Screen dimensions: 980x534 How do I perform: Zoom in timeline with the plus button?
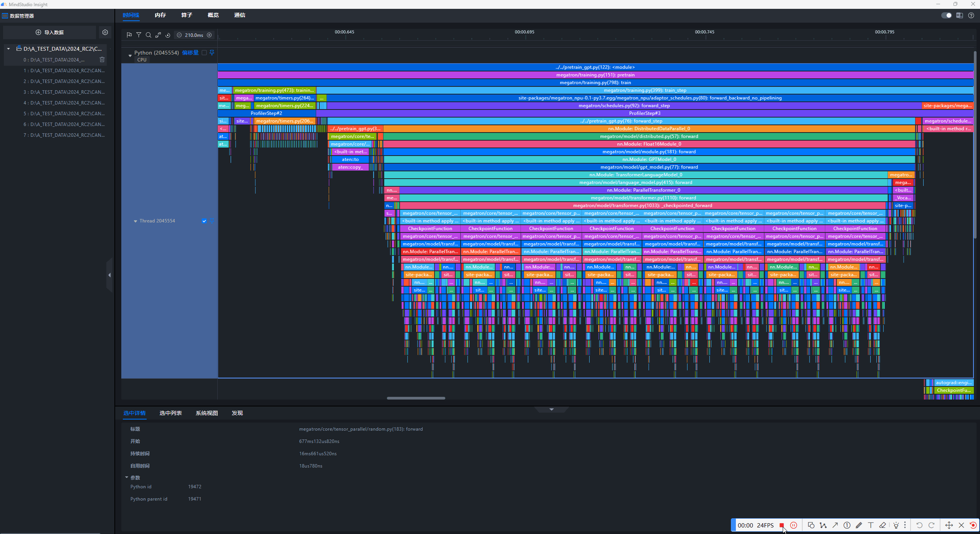click(209, 35)
